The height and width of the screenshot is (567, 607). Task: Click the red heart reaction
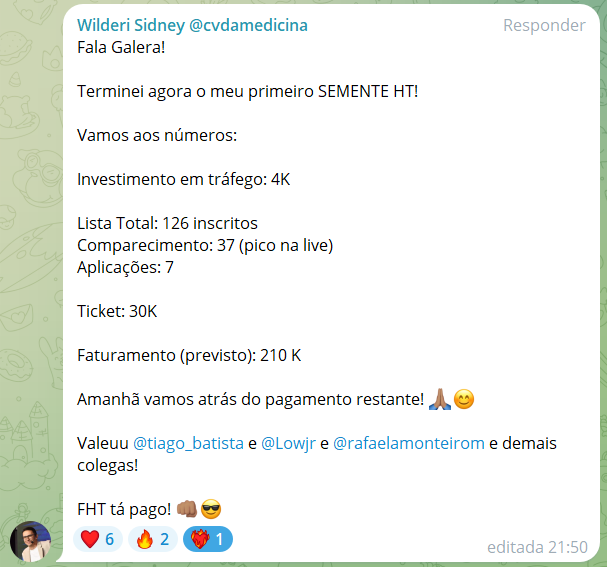tap(98, 539)
